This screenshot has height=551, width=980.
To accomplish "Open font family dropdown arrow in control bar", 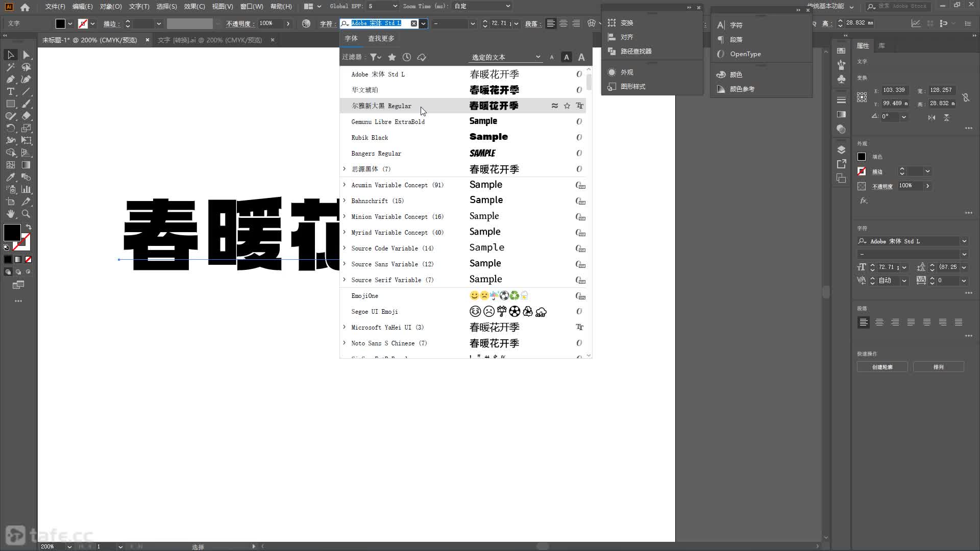I will 424,23.
